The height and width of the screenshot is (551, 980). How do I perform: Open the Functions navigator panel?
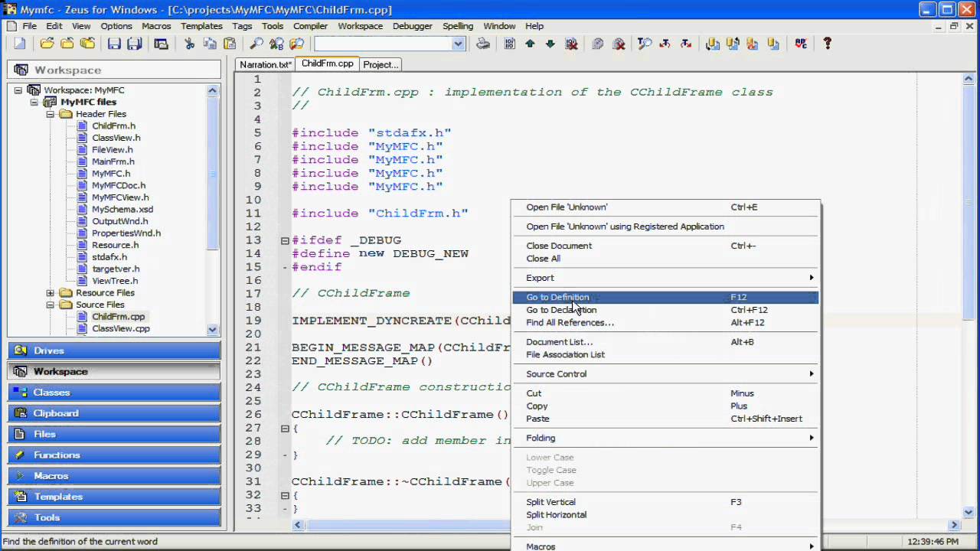[x=114, y=455]
